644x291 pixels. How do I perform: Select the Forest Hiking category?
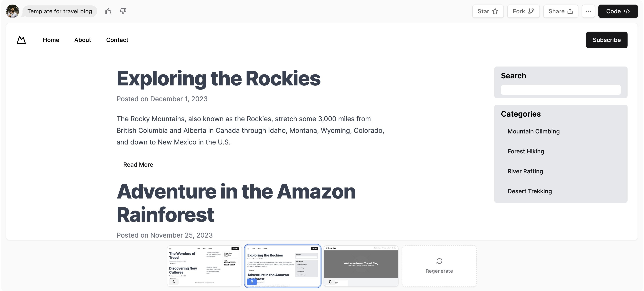click(x=526, y=151)
